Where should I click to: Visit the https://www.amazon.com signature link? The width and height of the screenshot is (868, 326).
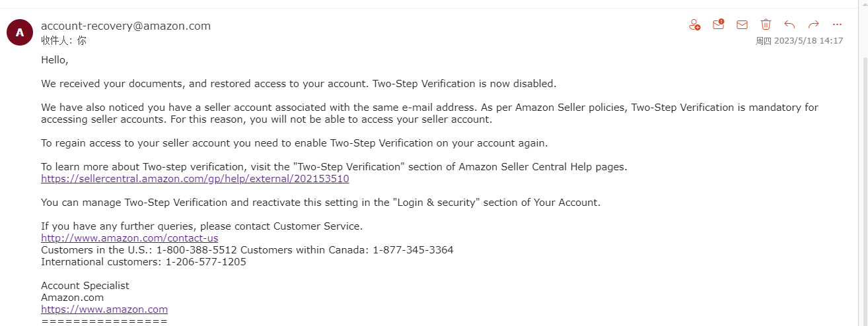[104, 310]
